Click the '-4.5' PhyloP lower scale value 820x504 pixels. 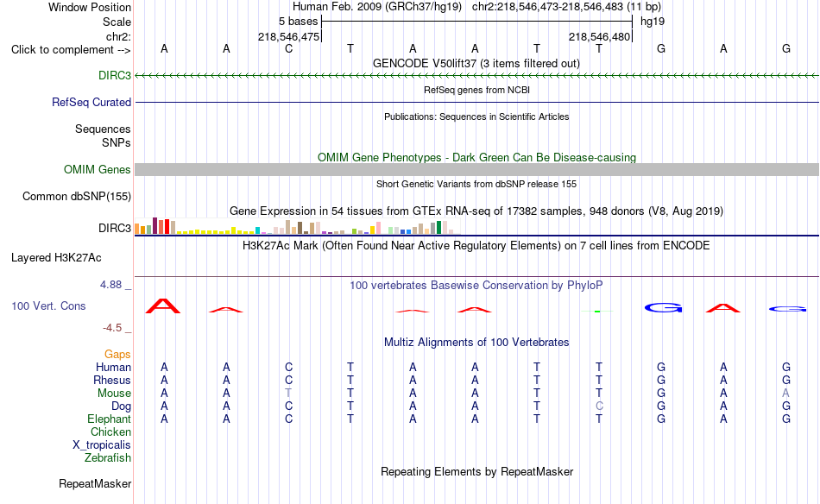112,328
